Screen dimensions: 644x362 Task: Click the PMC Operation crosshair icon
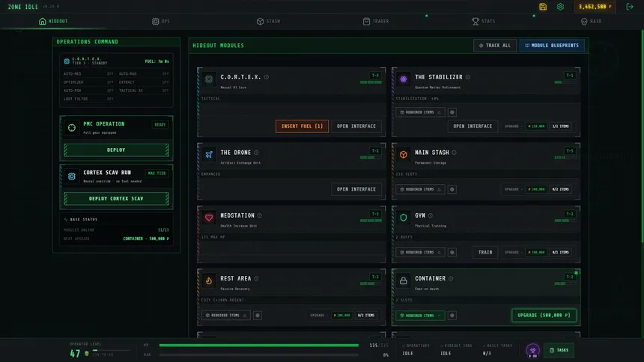pos(71,128)
